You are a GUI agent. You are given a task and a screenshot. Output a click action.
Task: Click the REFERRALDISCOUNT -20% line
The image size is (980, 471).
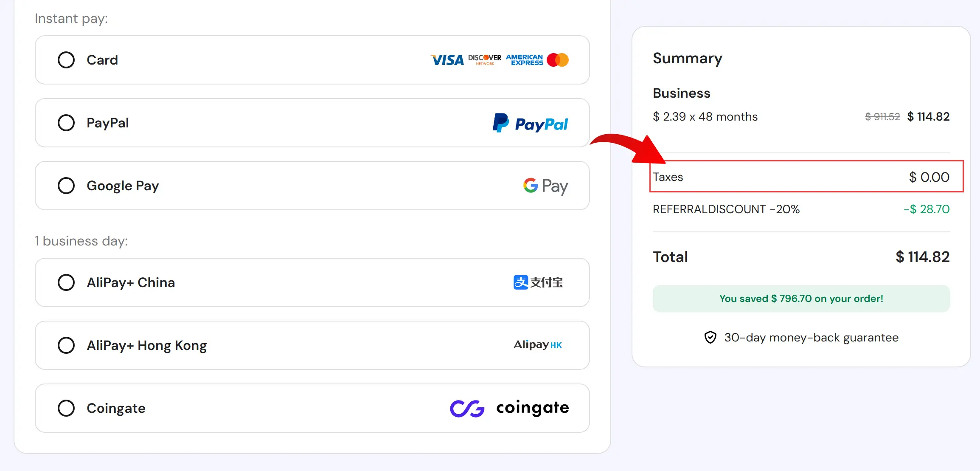[726, 209]
